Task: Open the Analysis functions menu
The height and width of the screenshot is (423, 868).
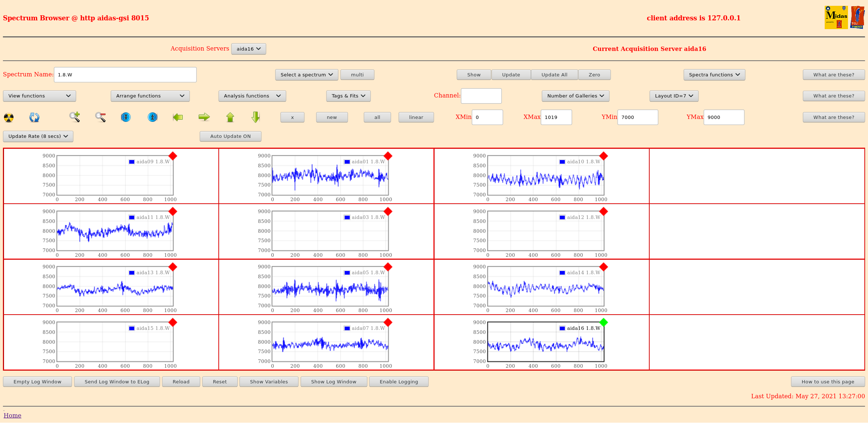Action: [252, 96]
